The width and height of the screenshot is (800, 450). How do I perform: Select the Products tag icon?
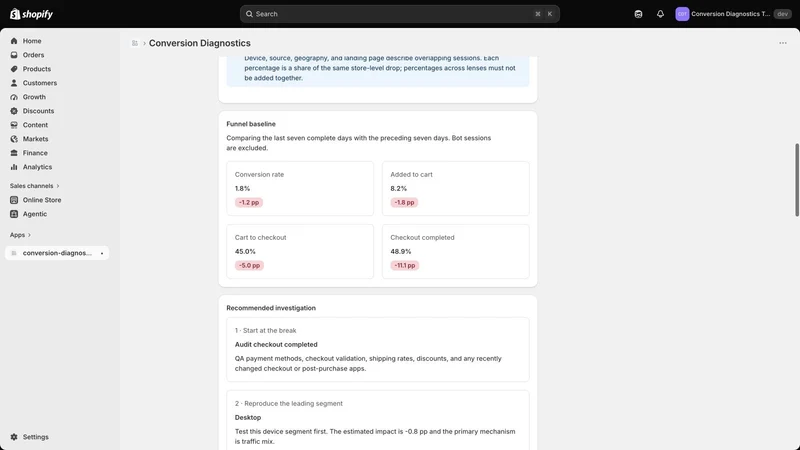(14, 69)
